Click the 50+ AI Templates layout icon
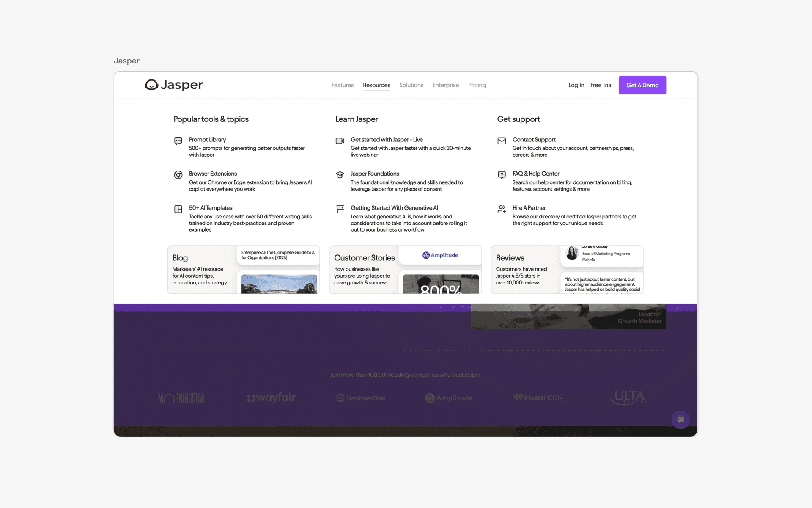 (x=178, y=209)
